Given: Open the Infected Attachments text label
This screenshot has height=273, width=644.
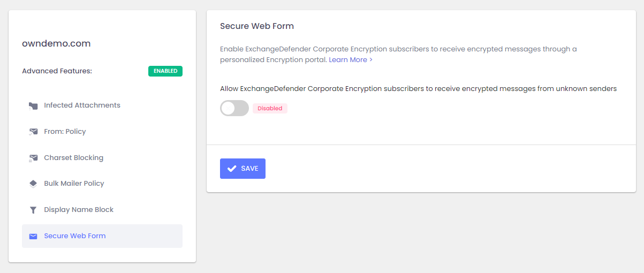Looking at the screenshot, I should click(x=82, y=105).
